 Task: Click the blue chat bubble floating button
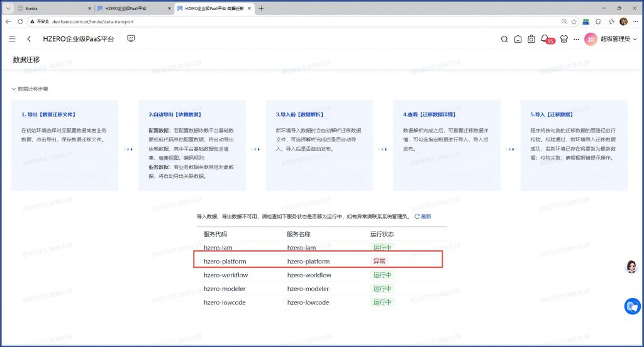[x=631, y=306]
